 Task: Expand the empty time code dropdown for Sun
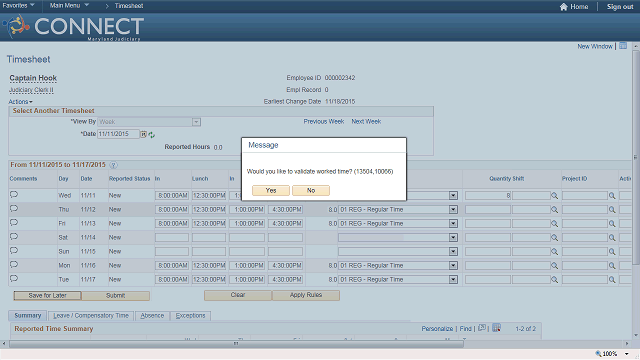pyautogui.click(x=453, y=251)
